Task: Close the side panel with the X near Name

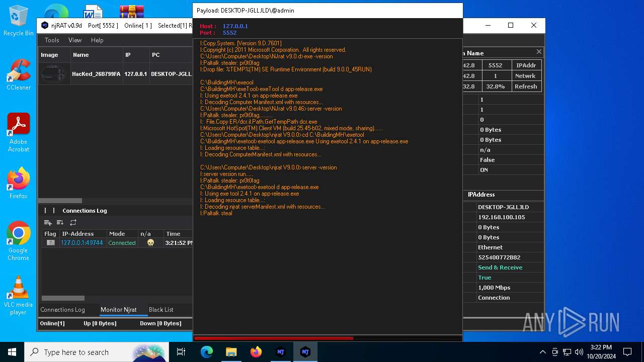Action: 539,52
